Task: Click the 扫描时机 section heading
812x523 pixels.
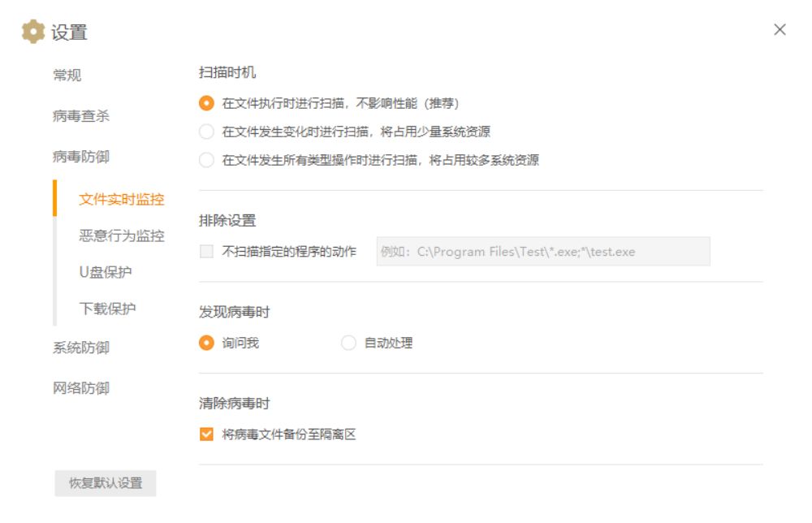Action: pos(227,72)
